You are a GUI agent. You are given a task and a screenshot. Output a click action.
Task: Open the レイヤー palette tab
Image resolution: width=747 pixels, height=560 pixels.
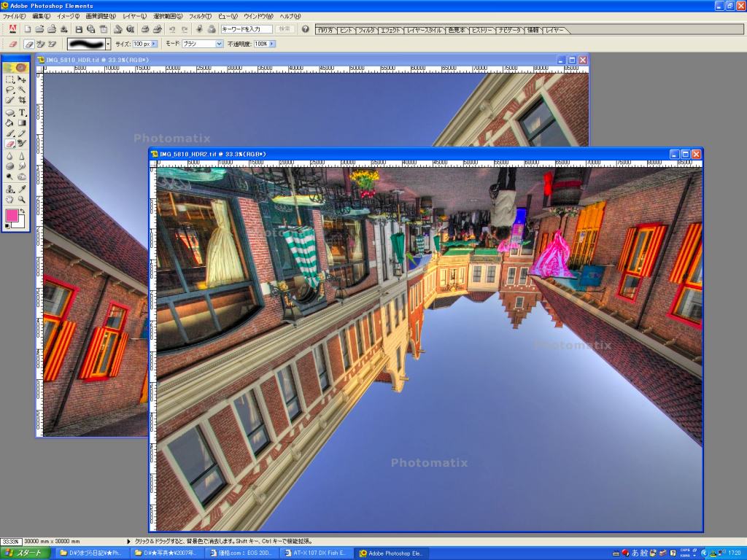554,30
